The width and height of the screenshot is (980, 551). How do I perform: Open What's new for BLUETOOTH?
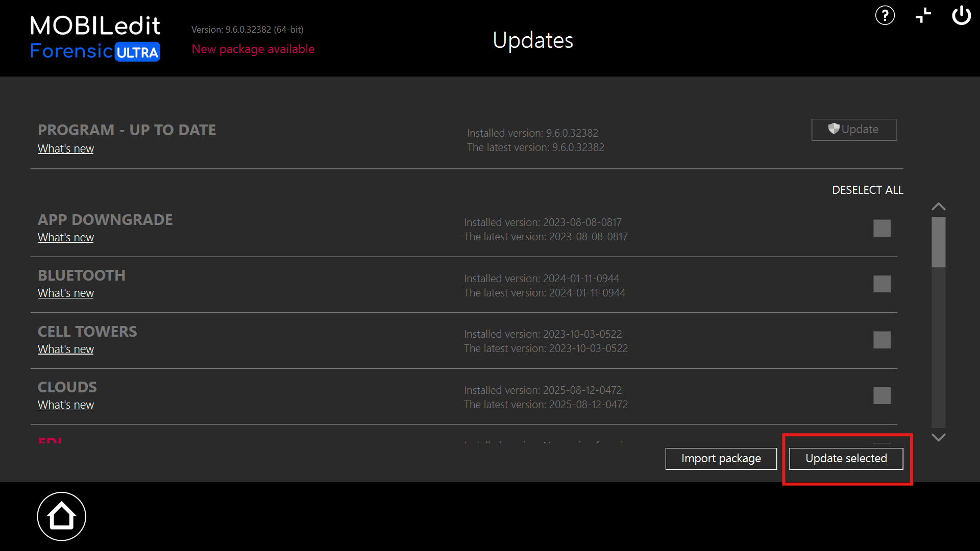click(x=65, y=293)
